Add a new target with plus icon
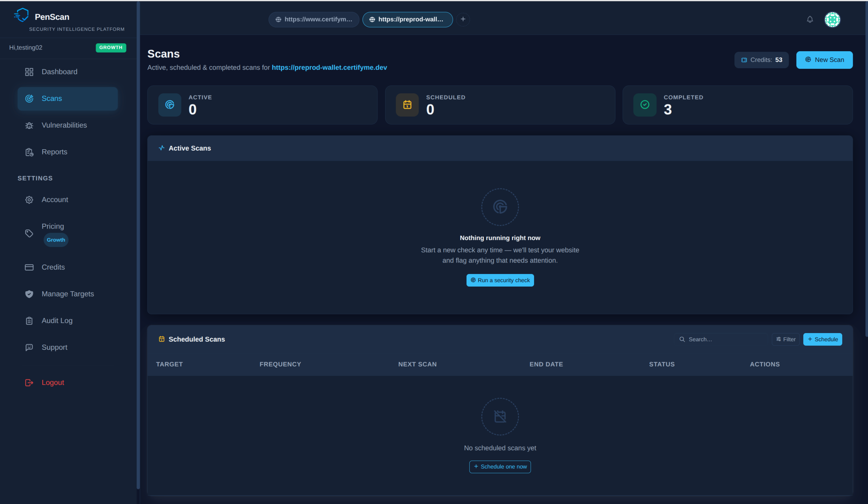 463,19
